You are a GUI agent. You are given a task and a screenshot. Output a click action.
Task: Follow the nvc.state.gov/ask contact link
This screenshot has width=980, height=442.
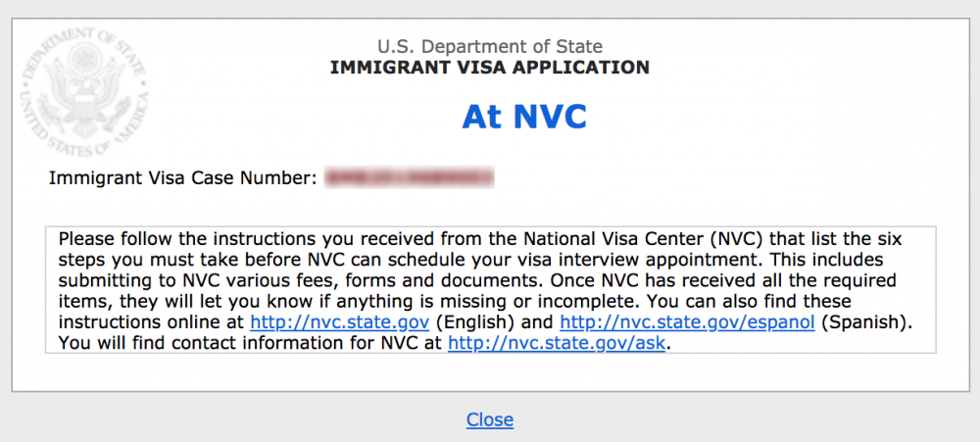[x=557, y=343]
